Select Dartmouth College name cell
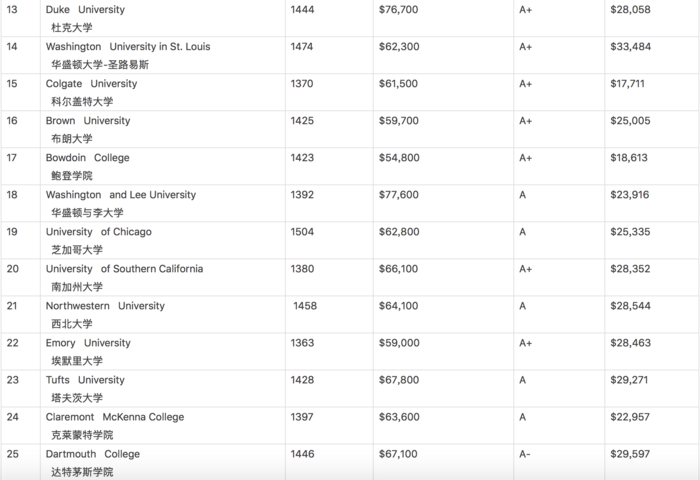 pos(92,454)
